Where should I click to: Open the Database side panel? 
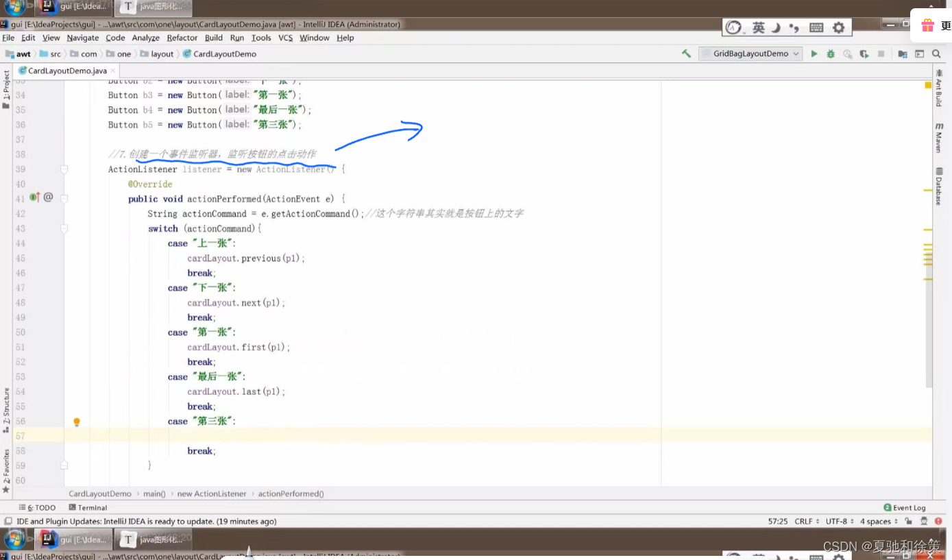tap(939, 186)
